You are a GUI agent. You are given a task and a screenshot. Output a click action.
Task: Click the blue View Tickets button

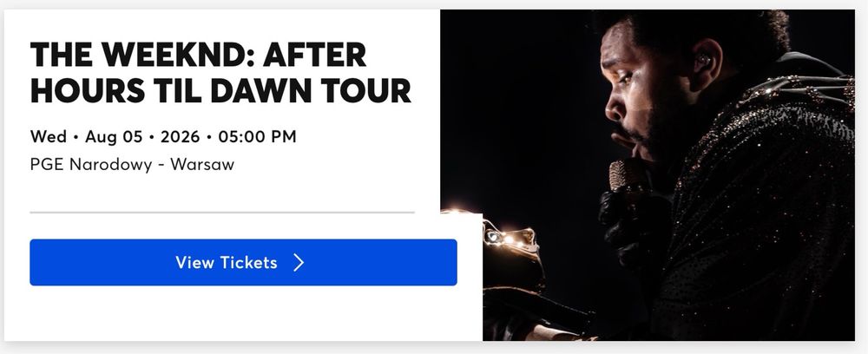coord(243,262)
